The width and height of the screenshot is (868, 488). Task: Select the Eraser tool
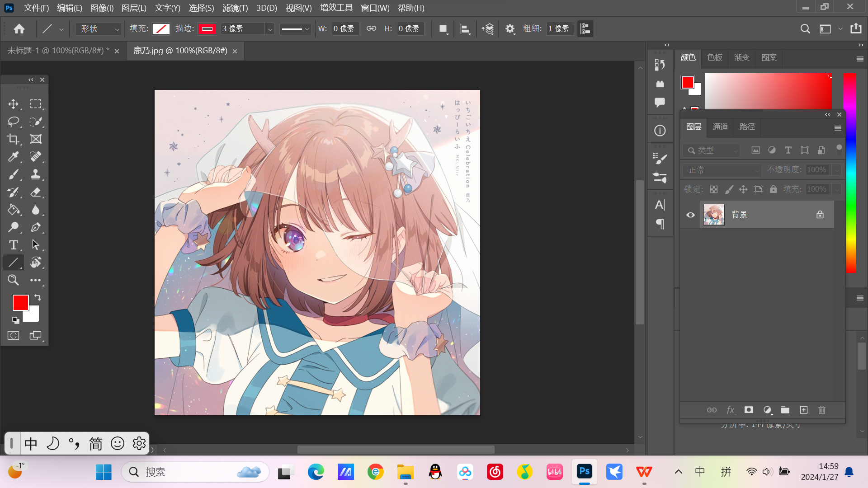pos(36,192)
